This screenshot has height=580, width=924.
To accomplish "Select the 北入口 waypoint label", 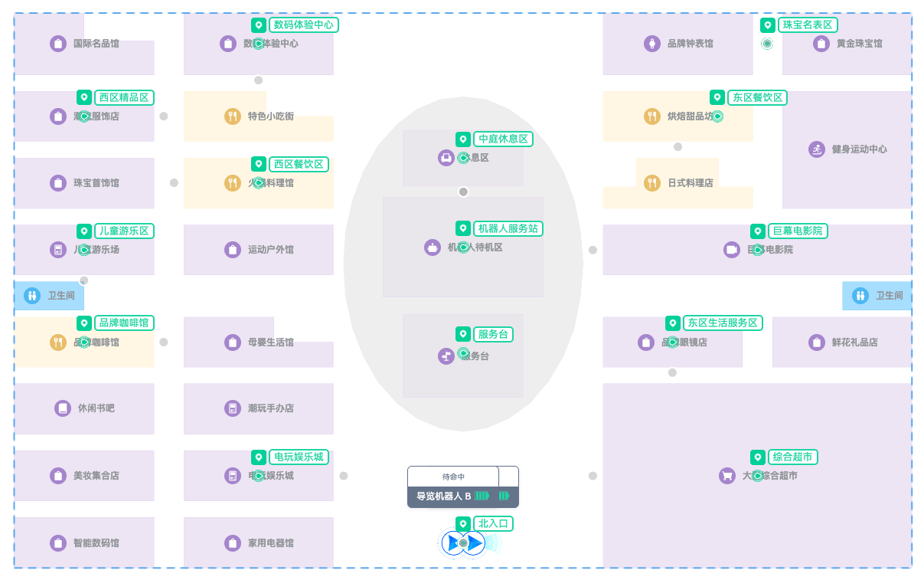I will click(493, 523).
